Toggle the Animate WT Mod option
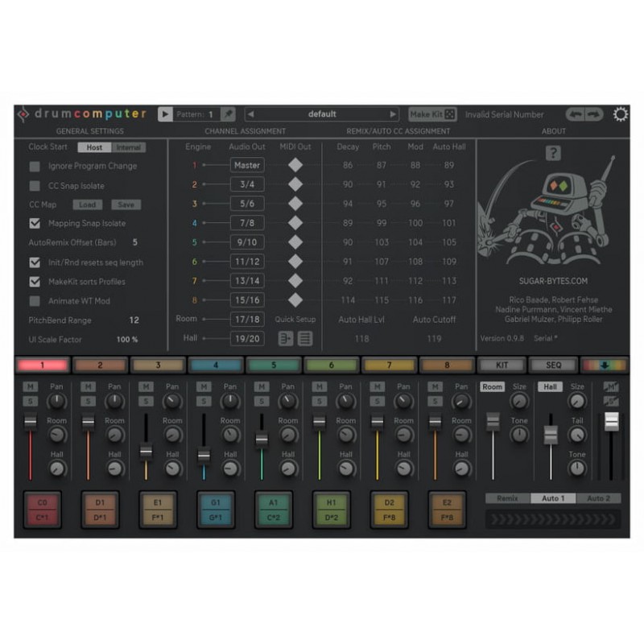This screenshot has height=644, width=644. pos(34,301)
